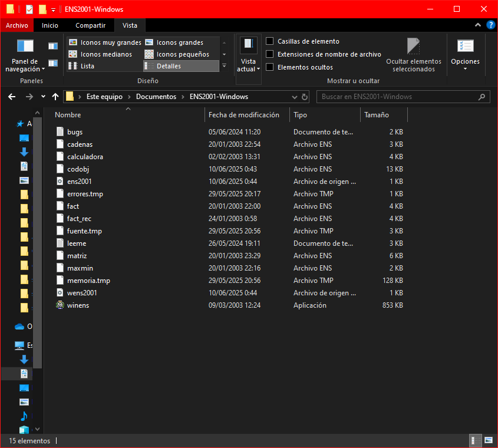Open the help question mark icon

(491, 25)
